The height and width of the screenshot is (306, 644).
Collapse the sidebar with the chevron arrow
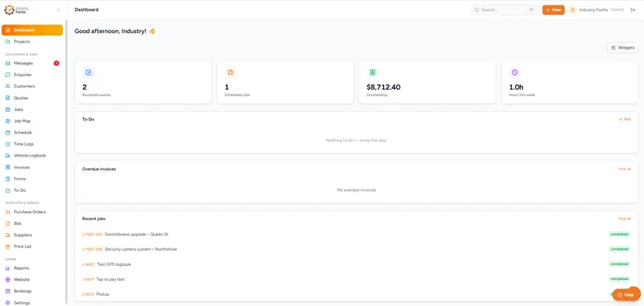(x=58, y=10)
